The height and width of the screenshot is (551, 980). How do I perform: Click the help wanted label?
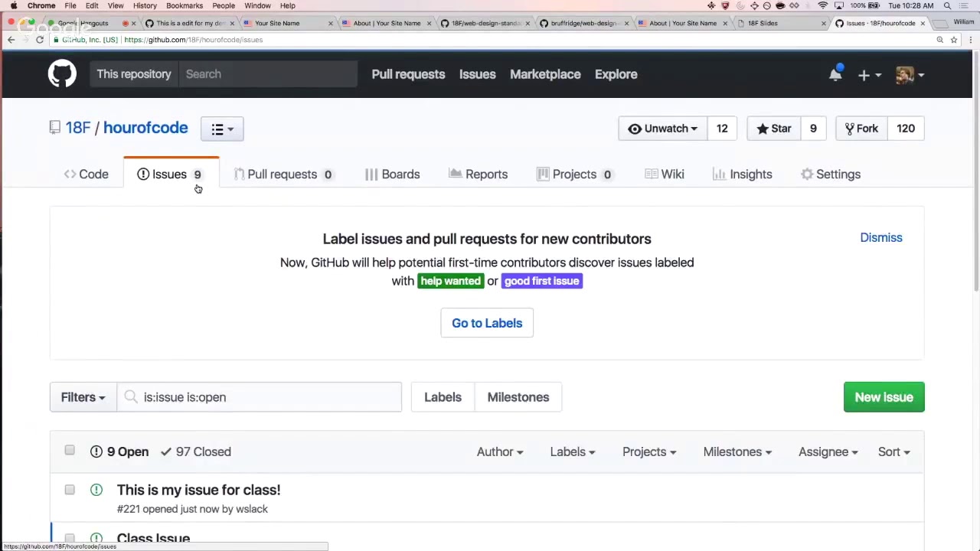pos(450,281)
